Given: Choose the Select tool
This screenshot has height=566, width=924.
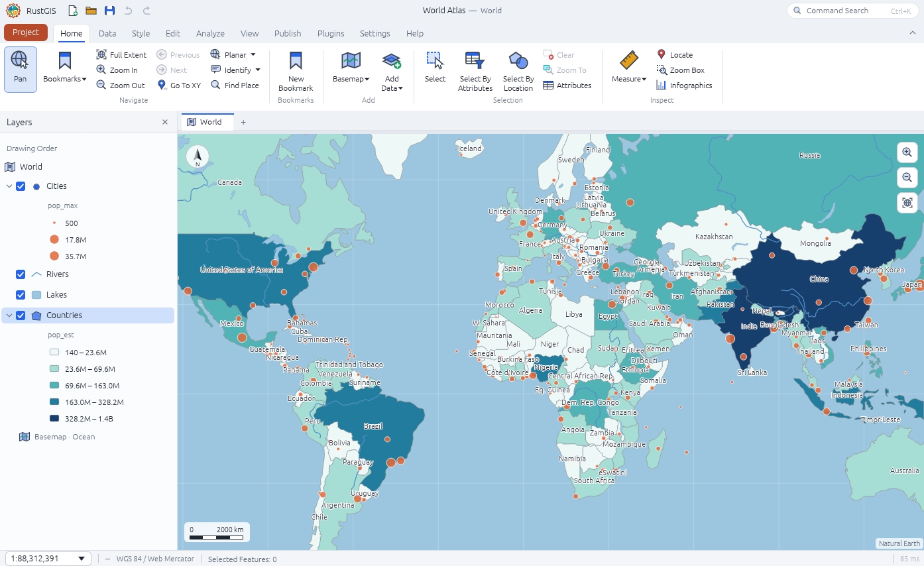Looking at the screenshot, I should [435, 68].
